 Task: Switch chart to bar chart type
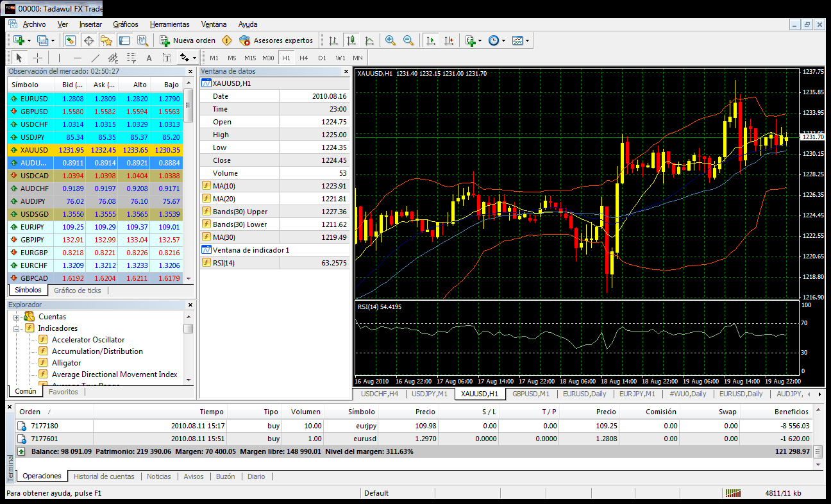pos(333,40)
